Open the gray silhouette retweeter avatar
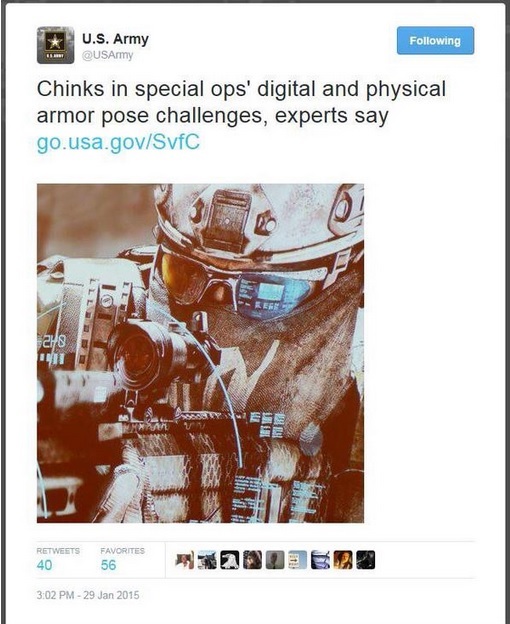510x624 pixels. click(x=275, y=560)
